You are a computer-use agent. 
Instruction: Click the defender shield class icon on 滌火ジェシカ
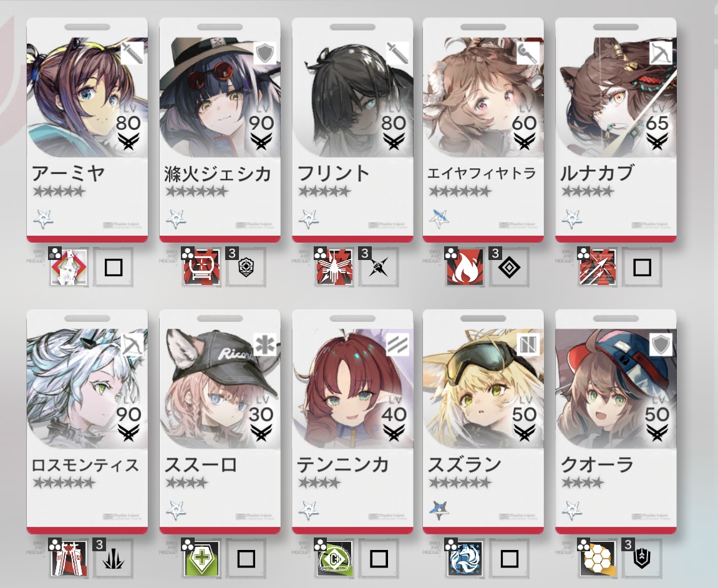(x=266, y=54)
